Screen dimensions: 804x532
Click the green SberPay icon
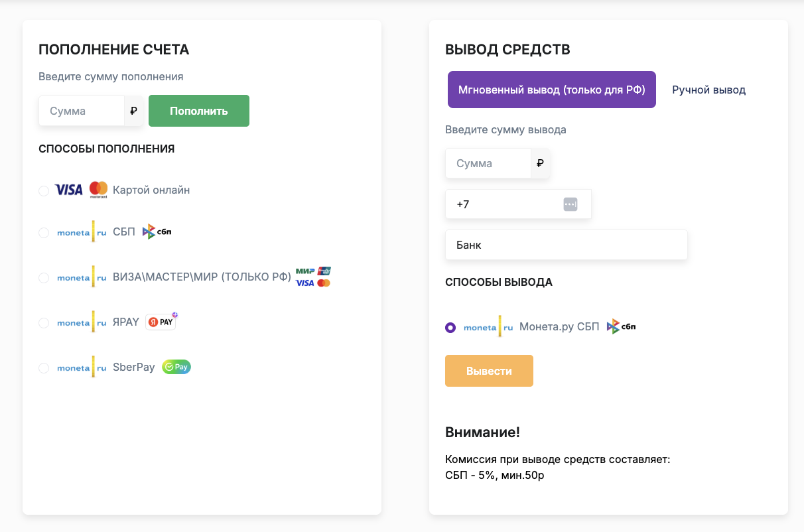(x=175, y=366)
